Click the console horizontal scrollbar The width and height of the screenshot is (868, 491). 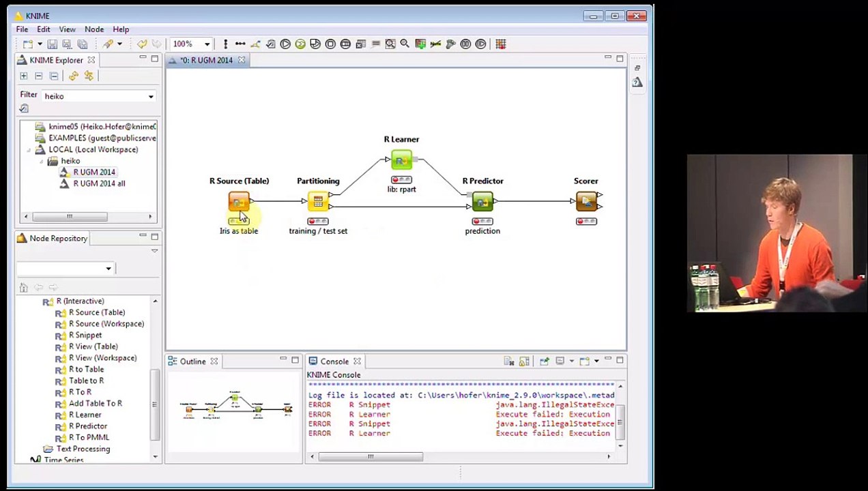click(371, 457)
